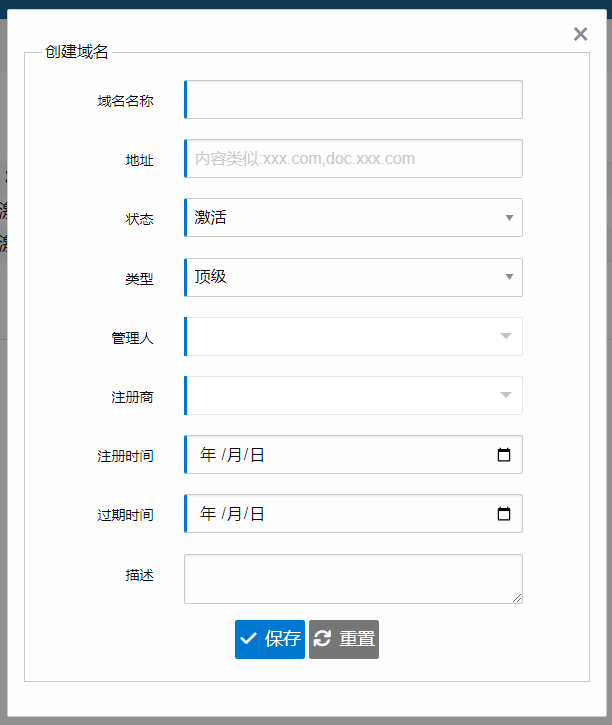This screenshot has width=612, height=725.
Task: Focus the 地址 address input field
Action: [x=354, y=159]
